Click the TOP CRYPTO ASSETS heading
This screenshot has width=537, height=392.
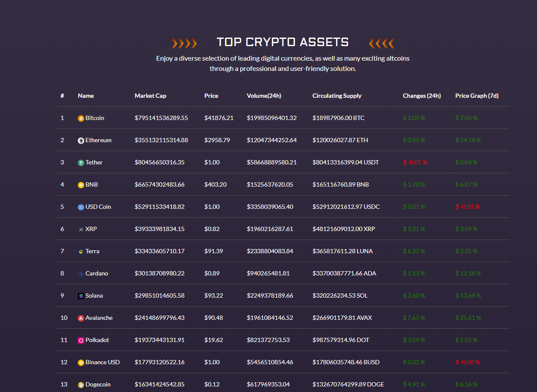[x=283, y=42]
